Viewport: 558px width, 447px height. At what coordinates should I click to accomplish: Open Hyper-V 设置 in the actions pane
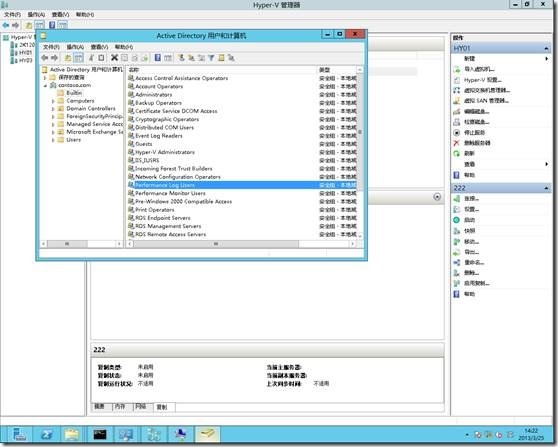click(x=482, y=80)
